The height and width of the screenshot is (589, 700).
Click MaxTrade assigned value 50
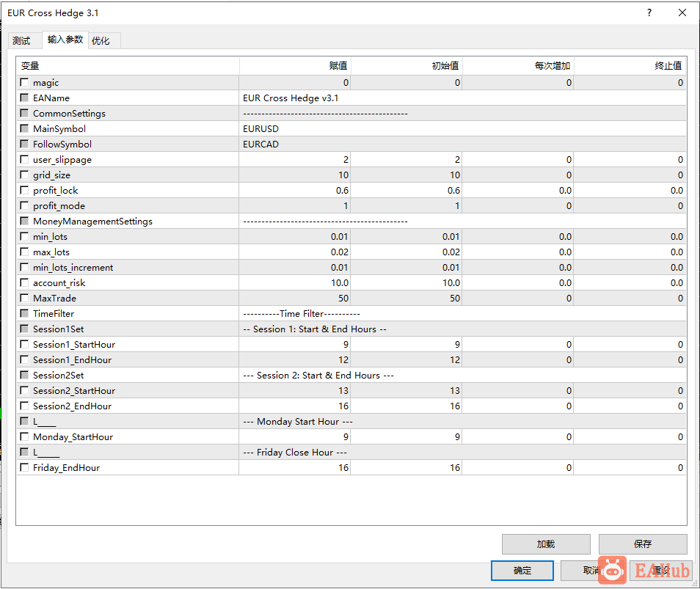point(295,298)
